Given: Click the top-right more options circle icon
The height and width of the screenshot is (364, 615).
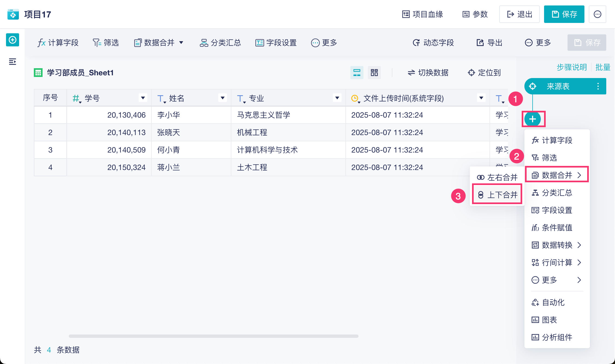Looking at the screenshot, I should 597,14.
